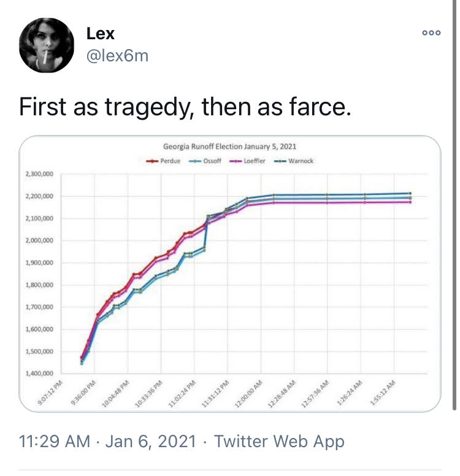Screen dimensions: 460x476
Task: Click the 9:07:12 PM x-axis label
Action: pos(50,393)
